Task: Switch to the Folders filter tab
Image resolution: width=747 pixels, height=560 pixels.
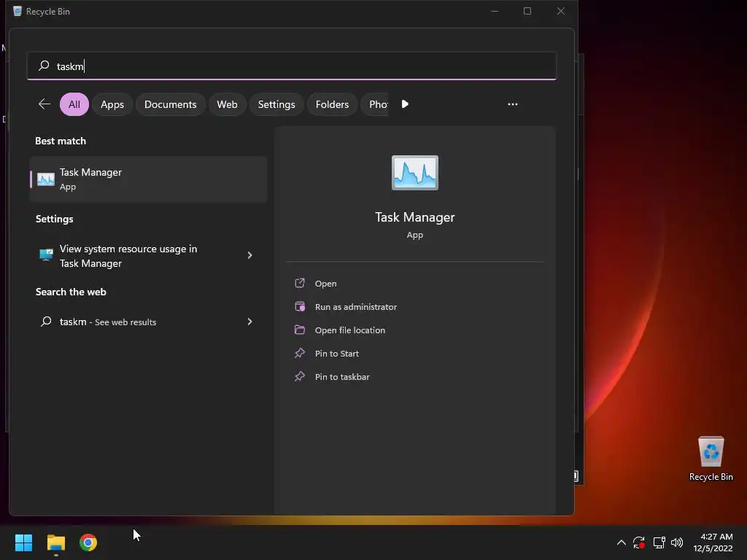Action: (332, 104)
